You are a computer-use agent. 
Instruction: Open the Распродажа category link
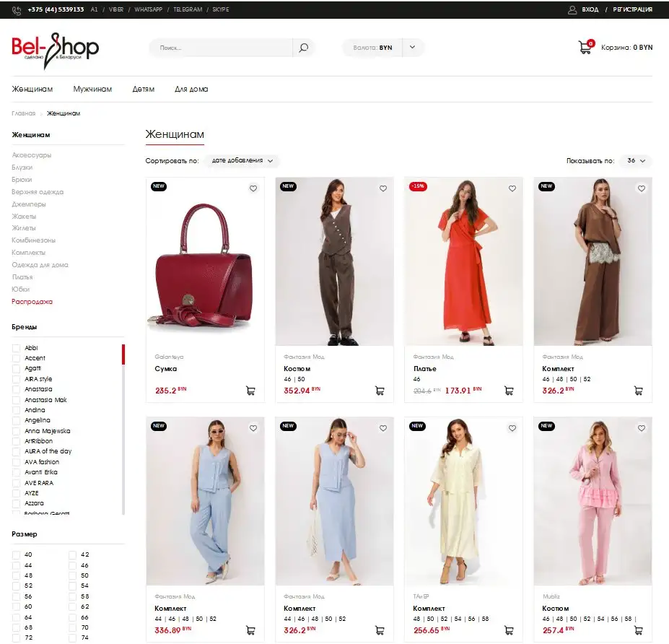pyautogui.click(x=32, y=302)
